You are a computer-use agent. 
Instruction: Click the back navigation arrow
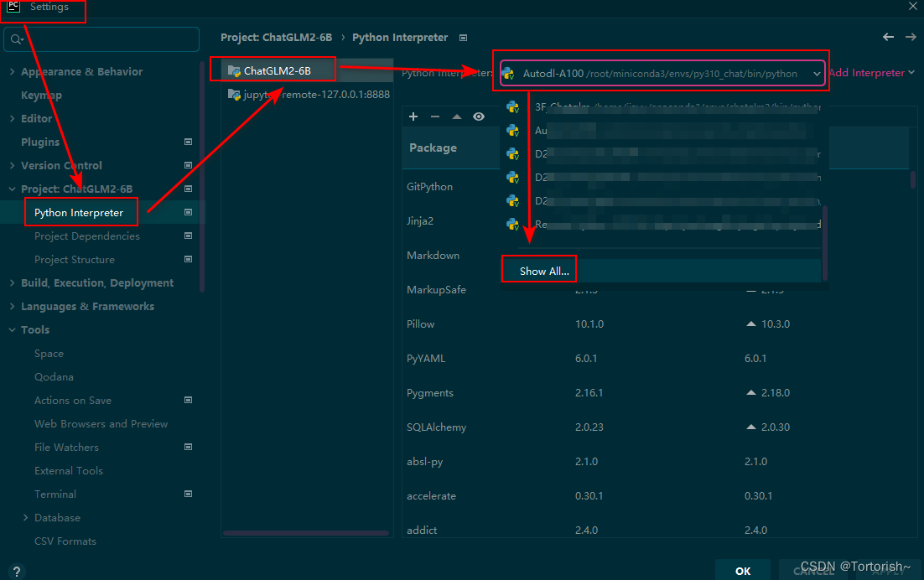point(888,37)
